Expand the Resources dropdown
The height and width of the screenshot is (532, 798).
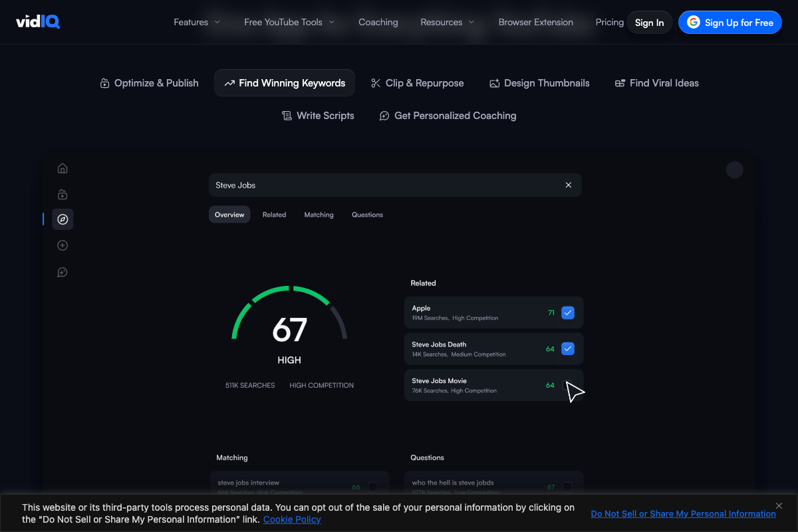pos(448,22)
